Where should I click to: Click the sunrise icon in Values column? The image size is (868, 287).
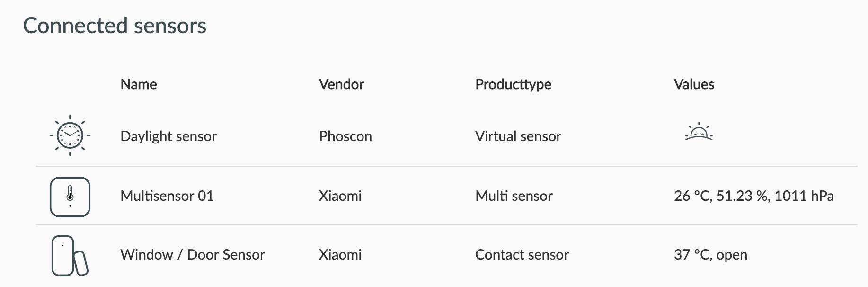coord(699,133)
